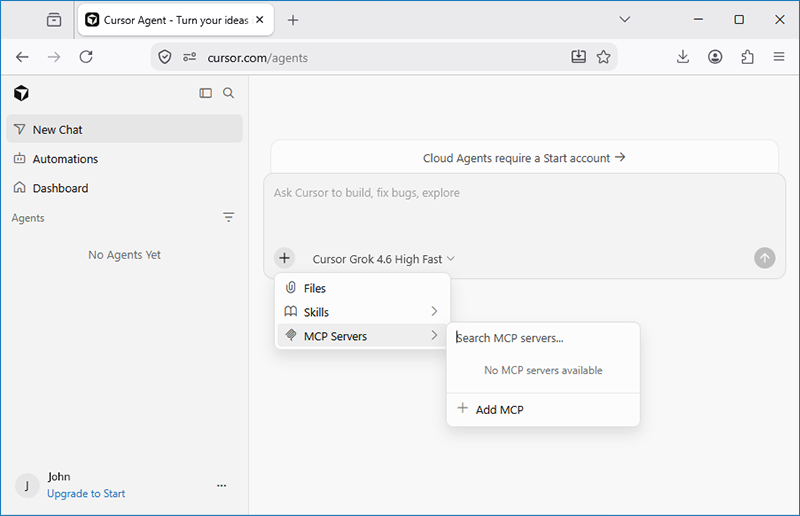Open the sidebar search icon
Screen dimensions: 800x516
click(229, 93)
